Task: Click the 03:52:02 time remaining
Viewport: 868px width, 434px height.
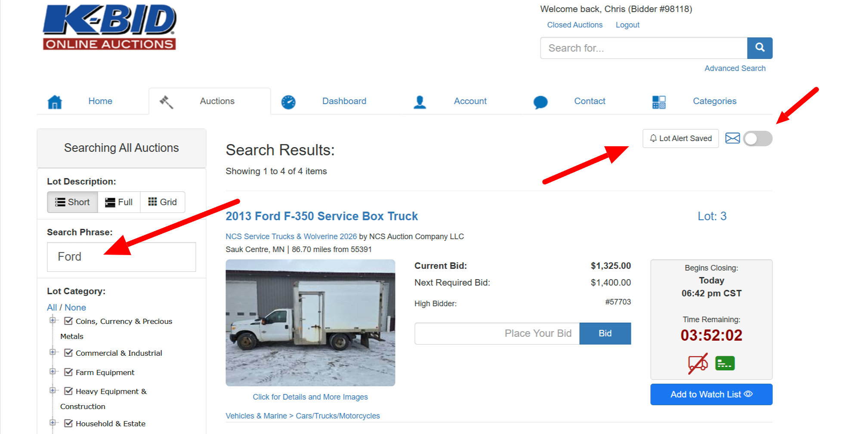Action: (x=711, y=335)
